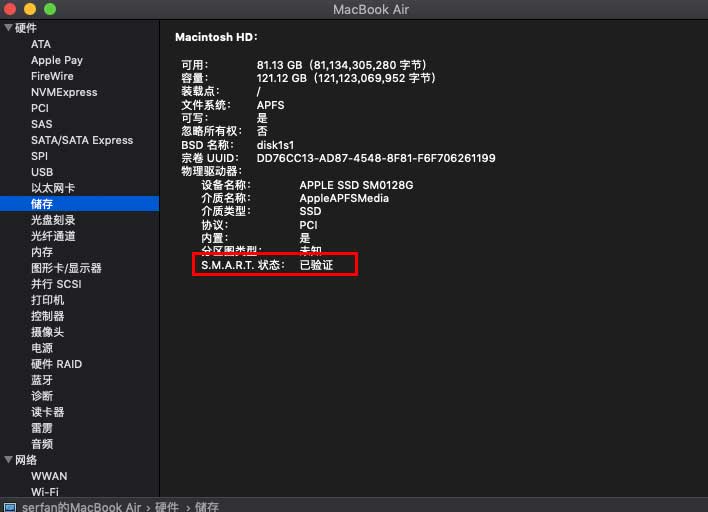
Task: Open SATA/SATA Express entry
Action: point(82,140)
